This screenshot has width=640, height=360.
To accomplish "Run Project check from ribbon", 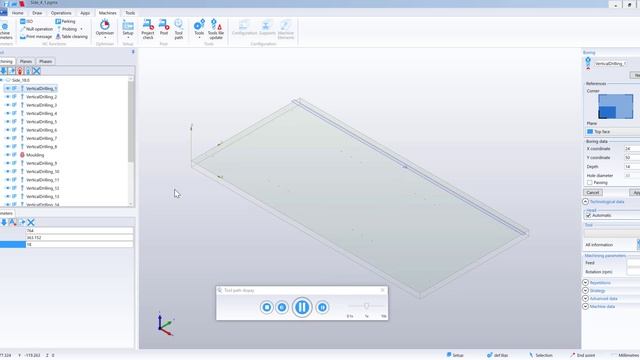I will pyautogui.click(x=148, y=29).
